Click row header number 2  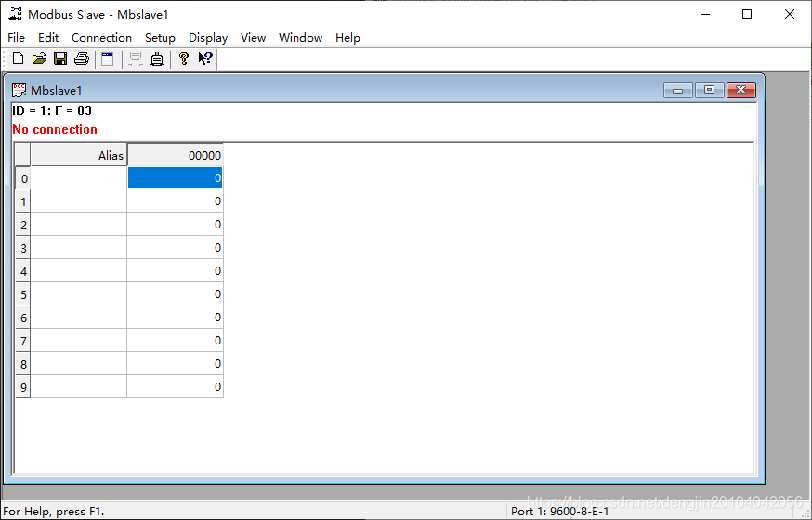point(23,225)
